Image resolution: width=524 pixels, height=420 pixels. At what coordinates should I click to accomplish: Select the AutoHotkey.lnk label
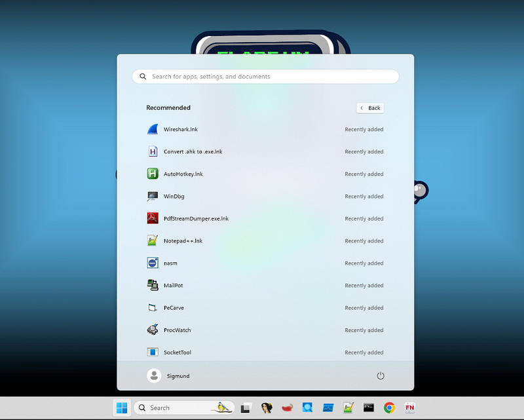pos(183,174)
